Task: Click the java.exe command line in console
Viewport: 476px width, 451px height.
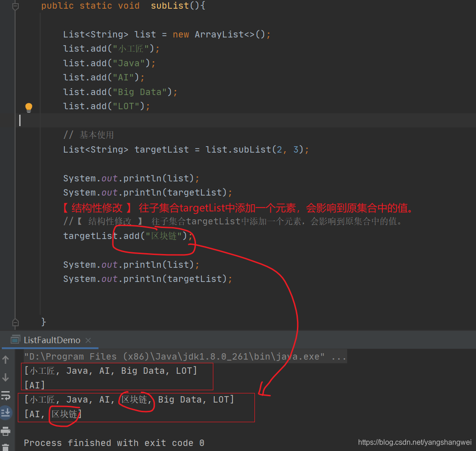Action: click(x=185, y=356)
